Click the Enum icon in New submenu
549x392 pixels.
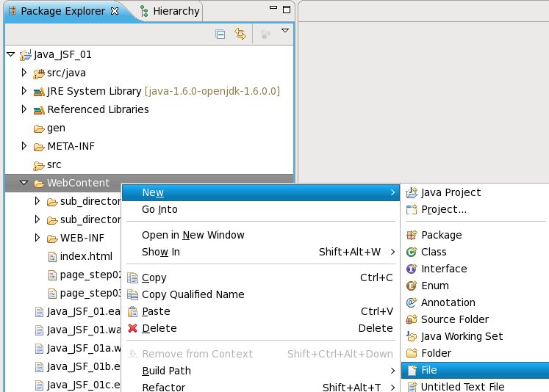coord(412,286)
